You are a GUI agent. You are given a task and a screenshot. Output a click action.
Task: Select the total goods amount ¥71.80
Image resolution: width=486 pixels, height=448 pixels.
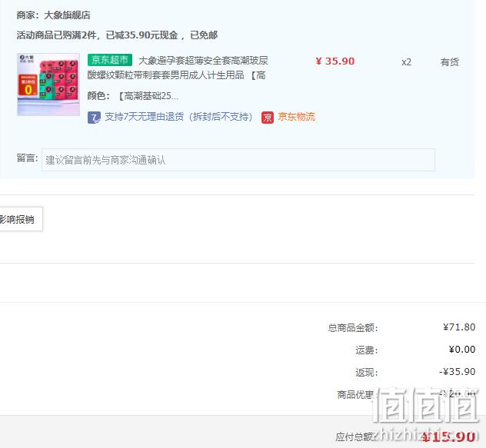tap(459, 327)
